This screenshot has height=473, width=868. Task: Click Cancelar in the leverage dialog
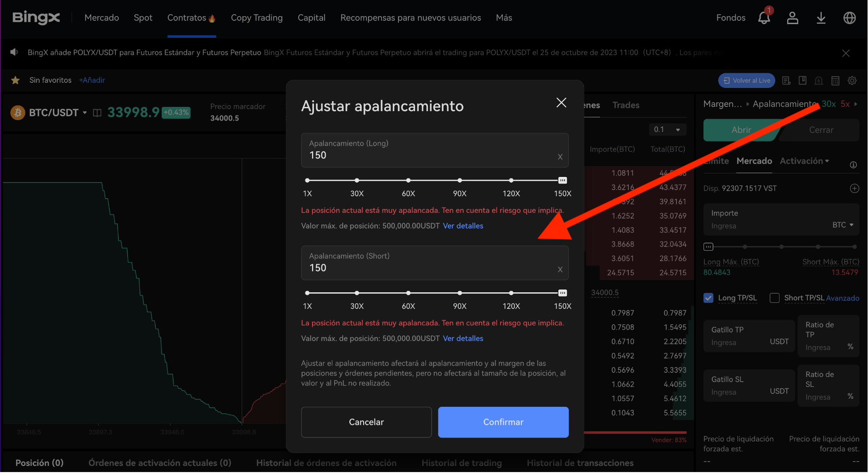366,422
